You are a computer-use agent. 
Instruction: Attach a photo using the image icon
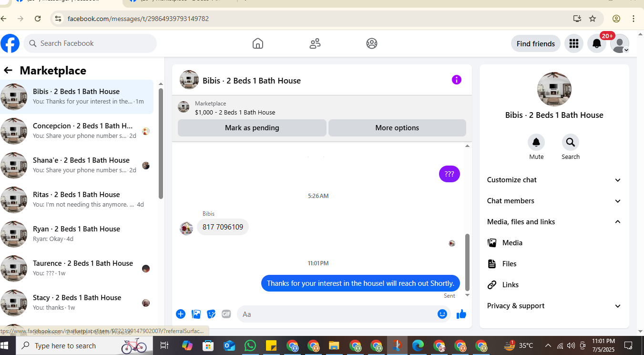pos(196,314)
